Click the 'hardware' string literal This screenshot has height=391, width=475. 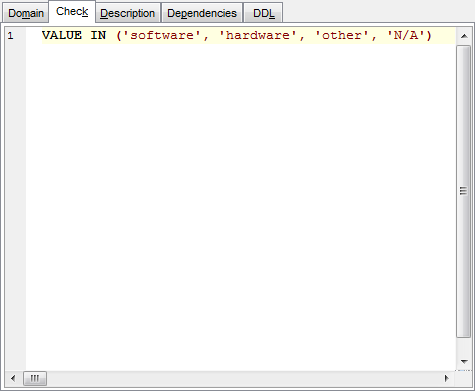tap(258, 35)
